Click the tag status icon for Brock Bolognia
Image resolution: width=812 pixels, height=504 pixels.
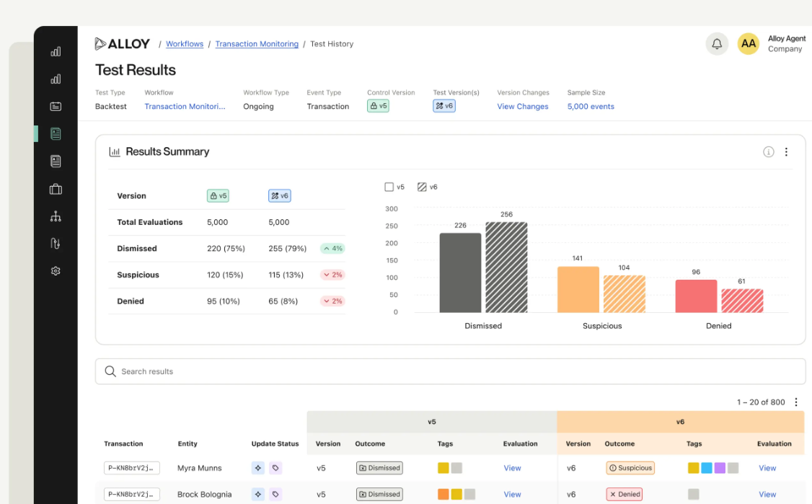[275, 494]
